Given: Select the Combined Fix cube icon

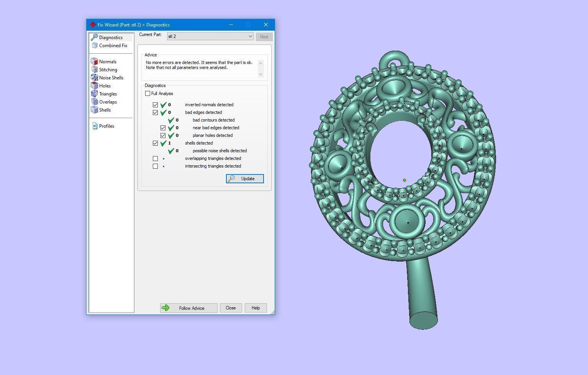Looking at the screenshot, I should click(x=95, y=45).
